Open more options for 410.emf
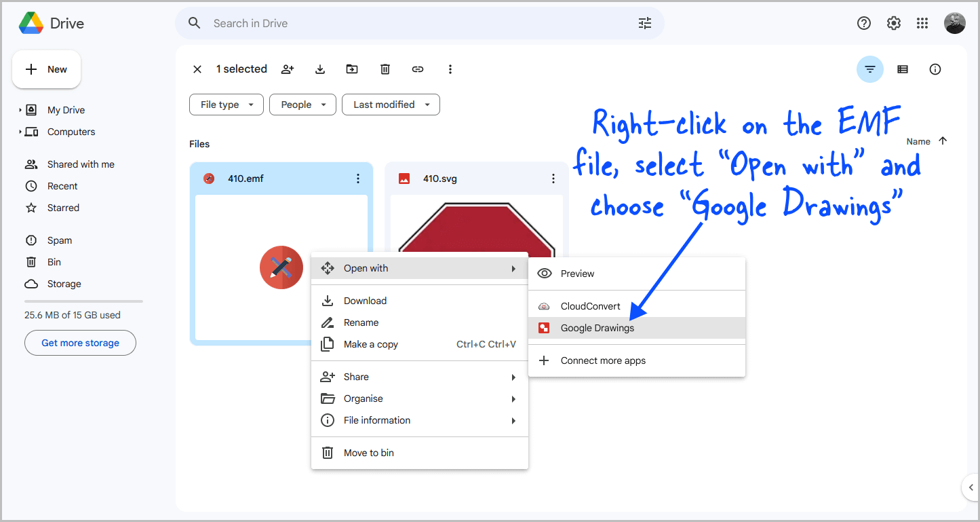 point(358,179)
